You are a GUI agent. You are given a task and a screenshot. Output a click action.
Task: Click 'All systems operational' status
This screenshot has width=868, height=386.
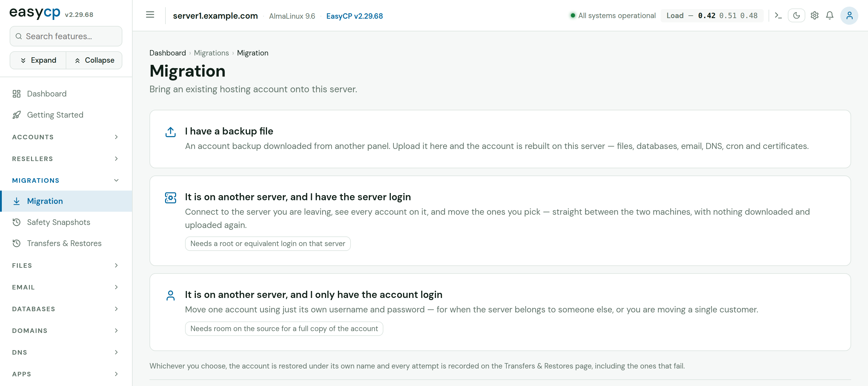(613, 15)
